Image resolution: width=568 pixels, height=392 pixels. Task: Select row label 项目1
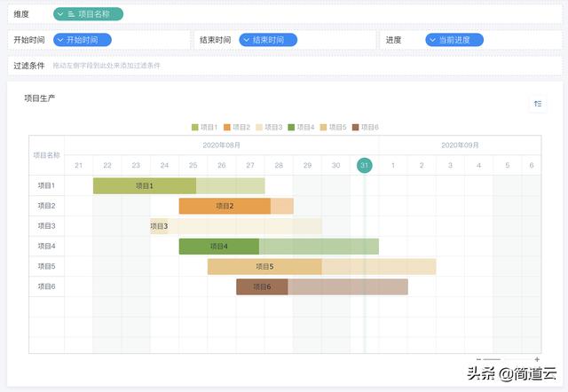pyautogui.click(x=47, y=185)
